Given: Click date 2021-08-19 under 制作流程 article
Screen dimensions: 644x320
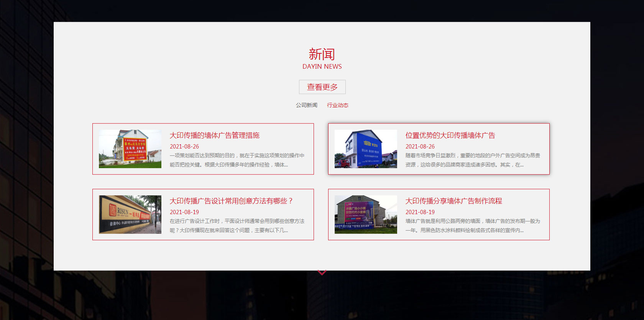Looking at the screenshot, I should click(420, 212).
